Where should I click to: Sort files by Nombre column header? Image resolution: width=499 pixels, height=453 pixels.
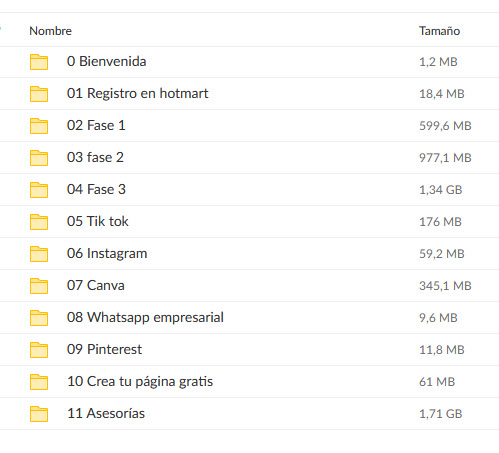pos(50,31)
